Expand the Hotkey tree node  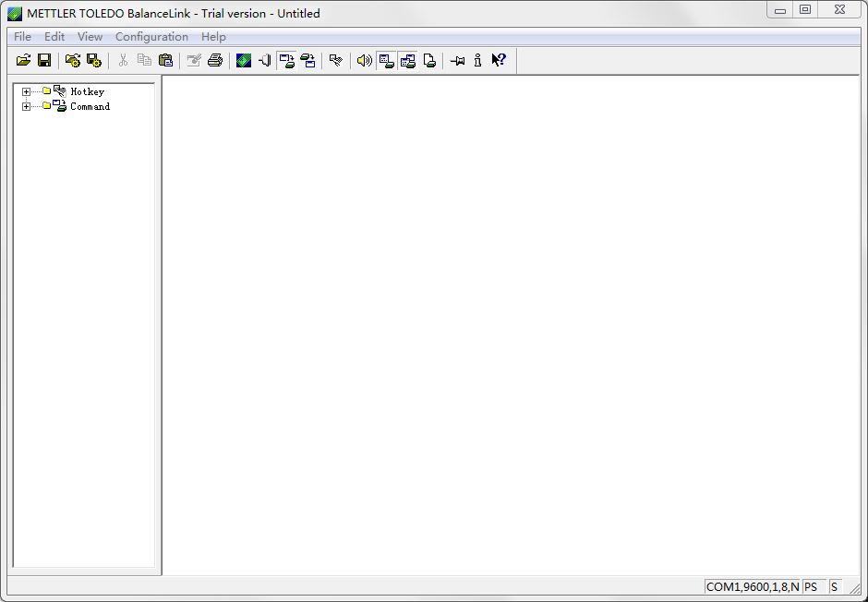pyautogui.click(x=26, y=91)
